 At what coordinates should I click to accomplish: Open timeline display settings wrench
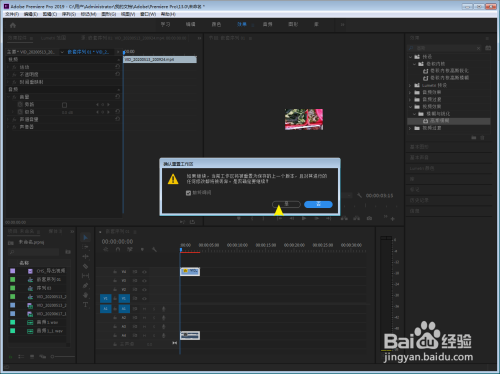(x=154, y=249)
